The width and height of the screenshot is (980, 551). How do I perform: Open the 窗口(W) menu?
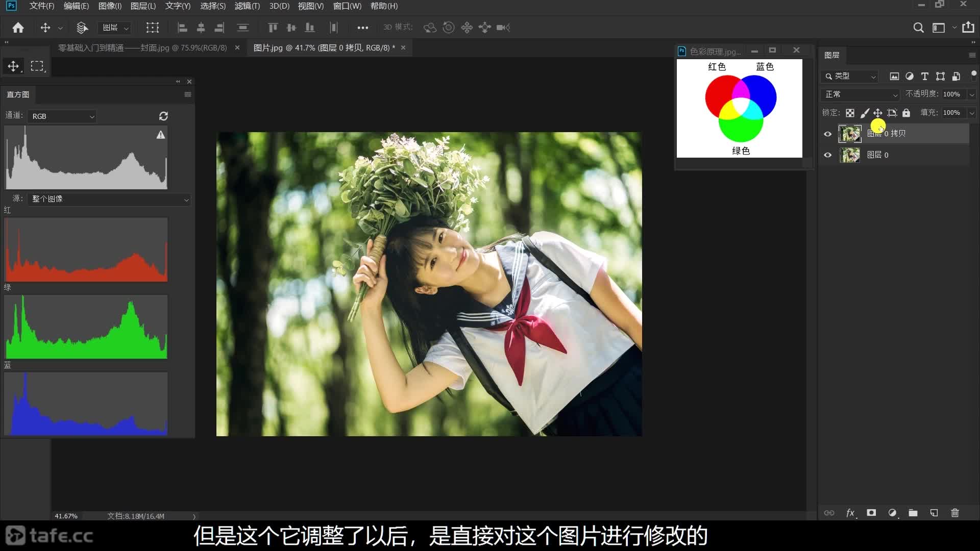click(347, 6)
